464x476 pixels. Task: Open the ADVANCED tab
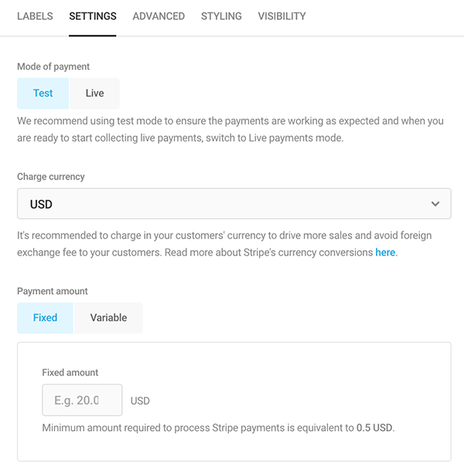tap(159, 16)
